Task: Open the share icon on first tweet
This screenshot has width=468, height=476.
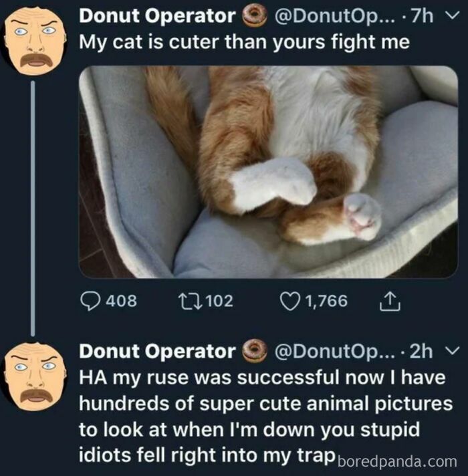Action: coord(390,301)
